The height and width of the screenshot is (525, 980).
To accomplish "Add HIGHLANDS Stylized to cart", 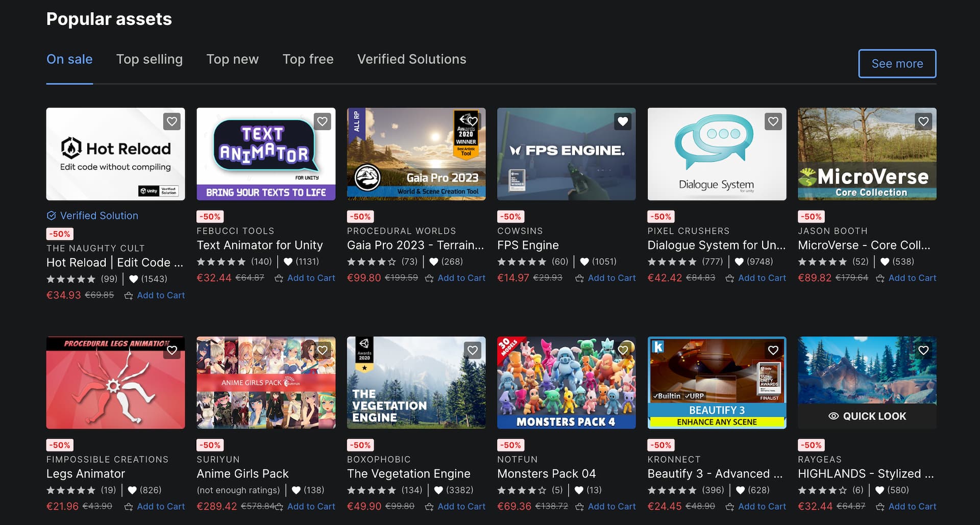I will 906,507.
